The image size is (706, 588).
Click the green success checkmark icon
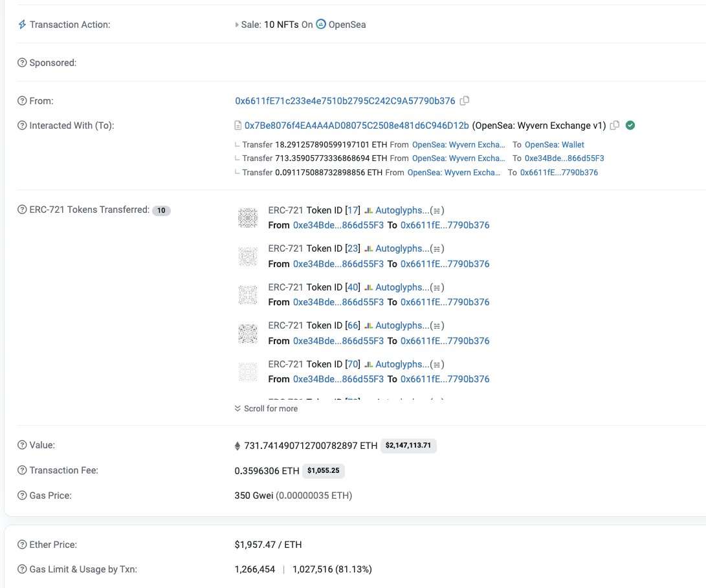tap(630, 125)
